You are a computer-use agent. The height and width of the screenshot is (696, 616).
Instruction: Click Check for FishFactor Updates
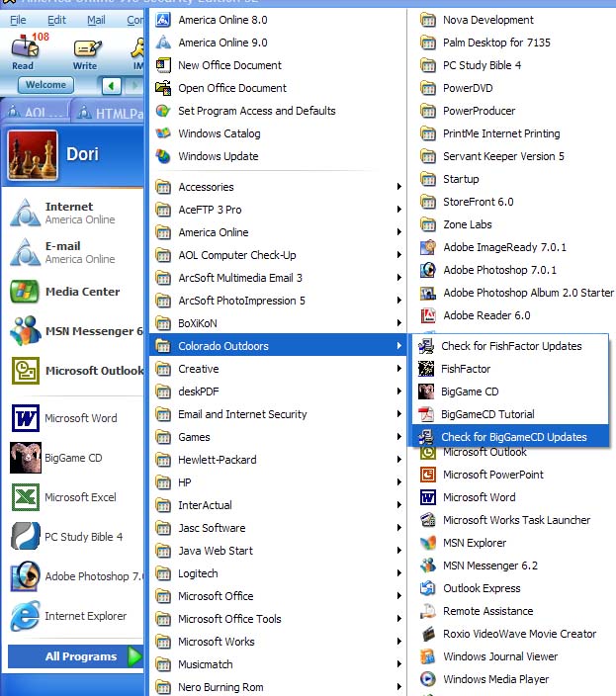click(x=510, y=346)
